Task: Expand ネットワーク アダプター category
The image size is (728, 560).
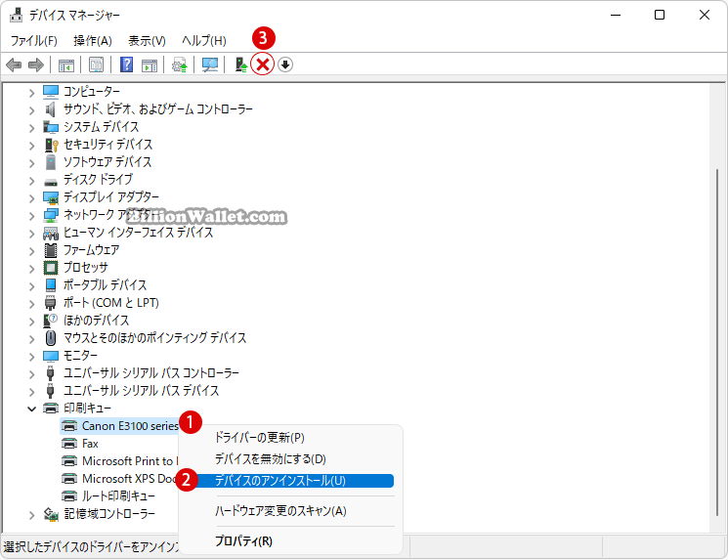Action: [x=31, y=216]
